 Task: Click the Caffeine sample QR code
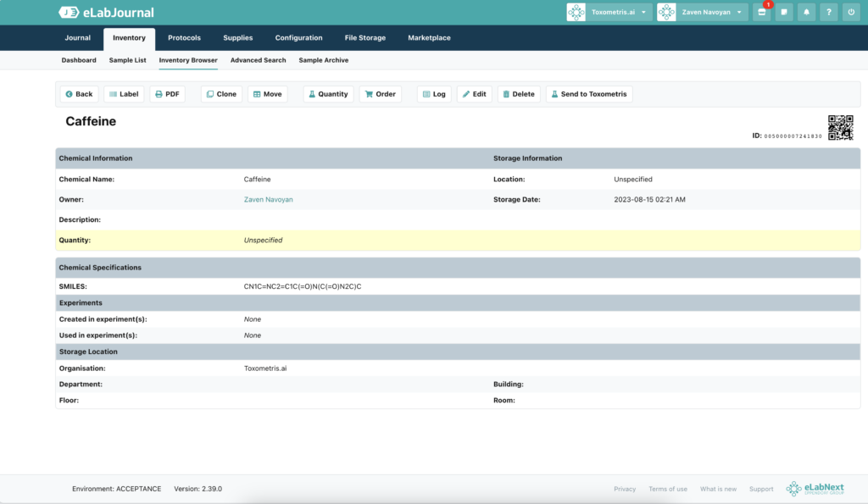pos(840,128)
